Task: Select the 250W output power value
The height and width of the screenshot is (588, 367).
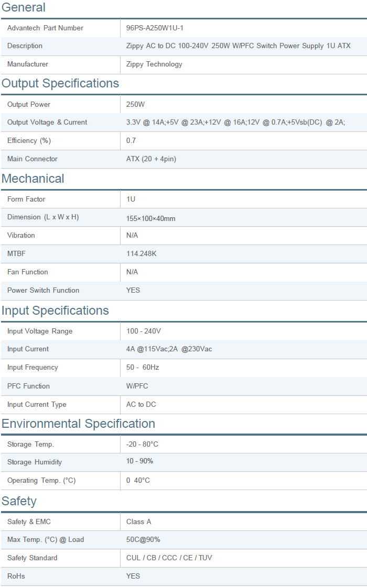Action: click(135, 104)
